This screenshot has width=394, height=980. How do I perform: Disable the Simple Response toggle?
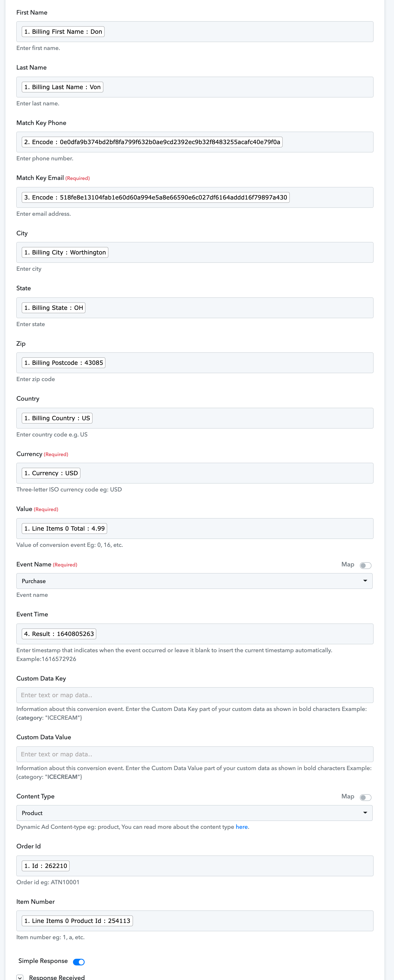(79, 962)
